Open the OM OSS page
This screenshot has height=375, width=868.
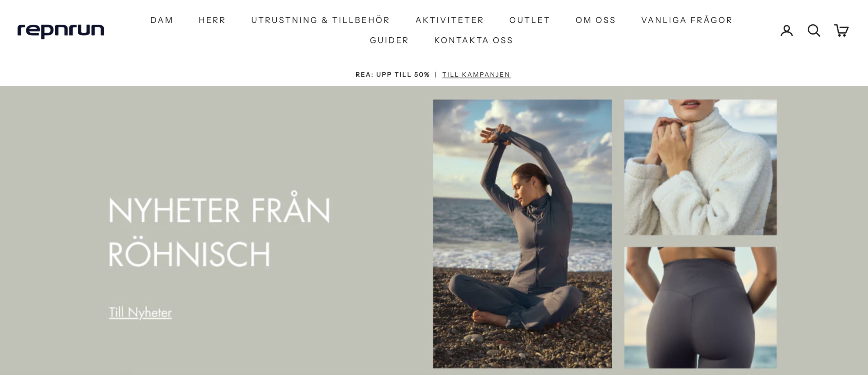tap(596, 20)
